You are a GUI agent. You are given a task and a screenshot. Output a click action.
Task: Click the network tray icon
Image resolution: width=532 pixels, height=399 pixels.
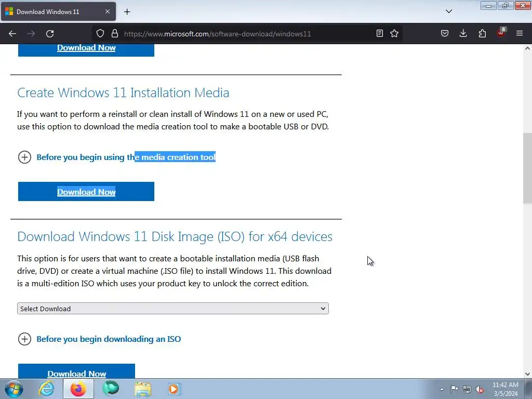467,389
